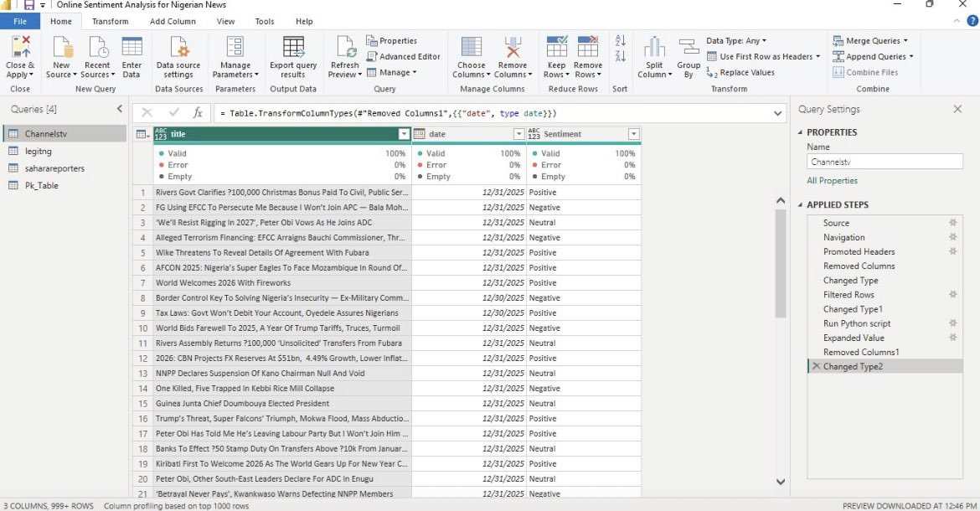
Task: Click the date column type icon
Action: point(420,134)
